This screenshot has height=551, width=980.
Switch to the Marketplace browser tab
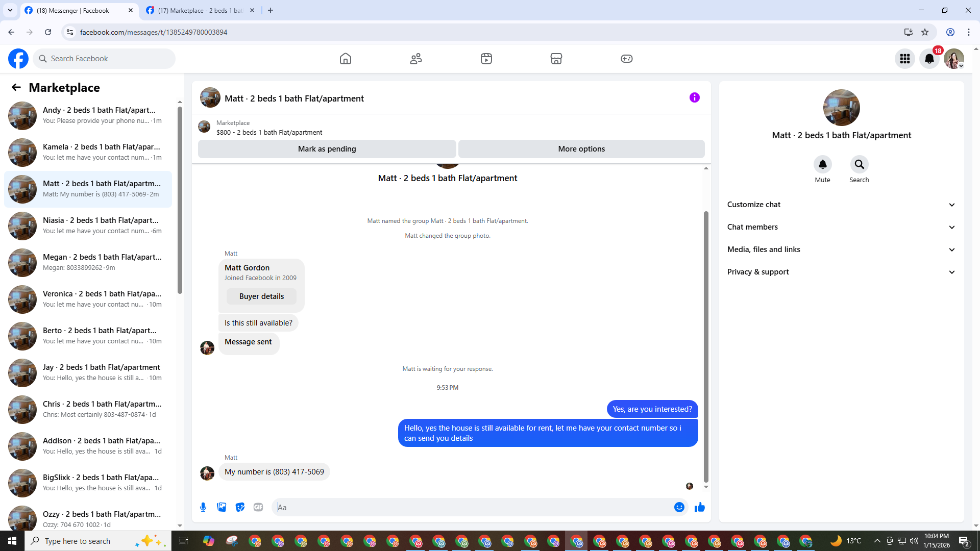click(x=200, y=10)
